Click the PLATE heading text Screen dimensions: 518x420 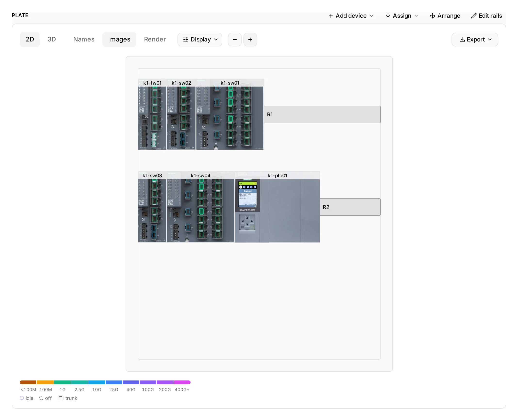pos(20,16)
